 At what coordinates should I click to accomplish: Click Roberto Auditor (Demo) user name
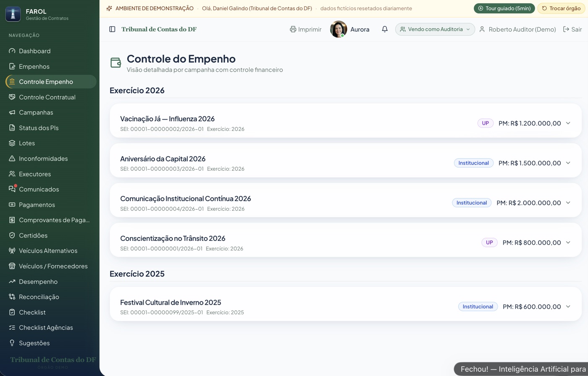click(522, 29)
